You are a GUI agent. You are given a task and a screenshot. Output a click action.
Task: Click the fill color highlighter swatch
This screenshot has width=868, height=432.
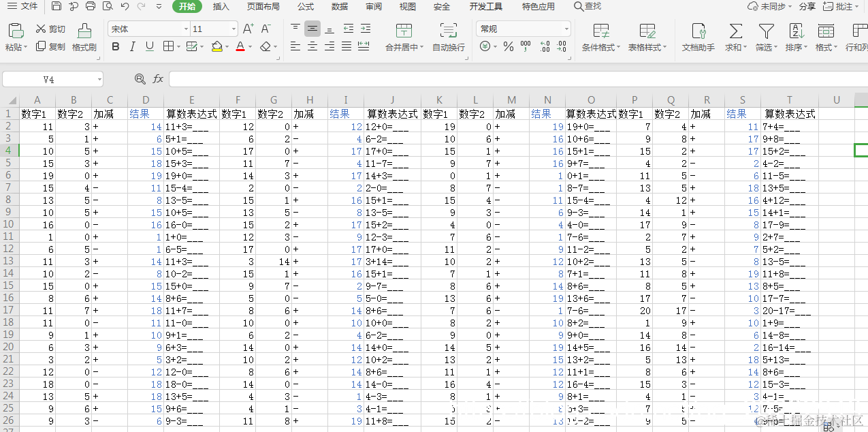click(x=217, y=46)
